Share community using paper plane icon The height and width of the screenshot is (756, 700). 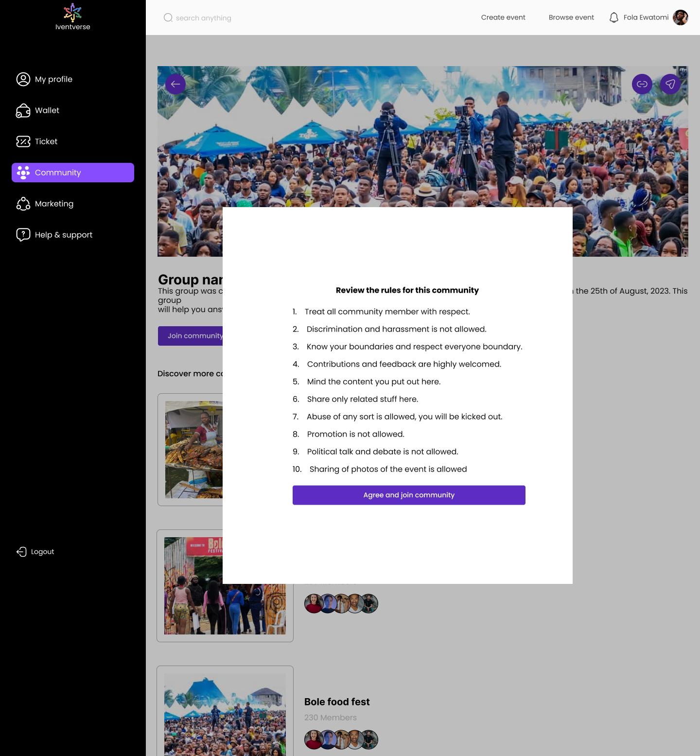pyautogui.click(x=670, y=84)
